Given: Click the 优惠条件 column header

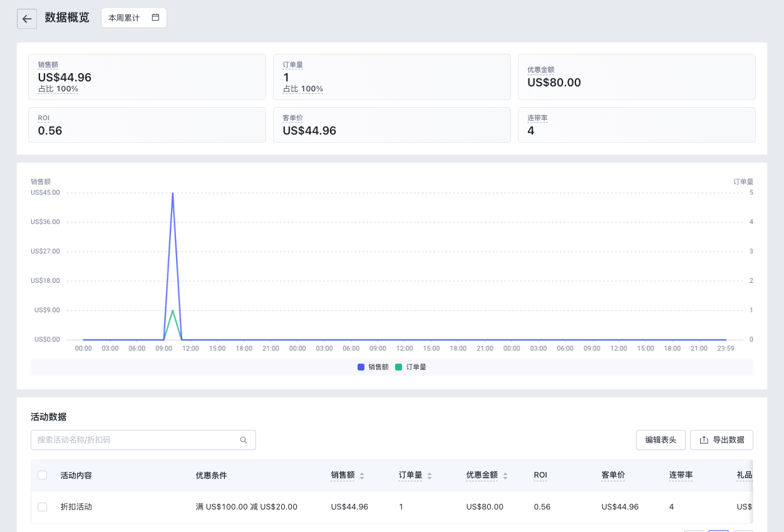Looking at the screenshot, I should point(211,475).
